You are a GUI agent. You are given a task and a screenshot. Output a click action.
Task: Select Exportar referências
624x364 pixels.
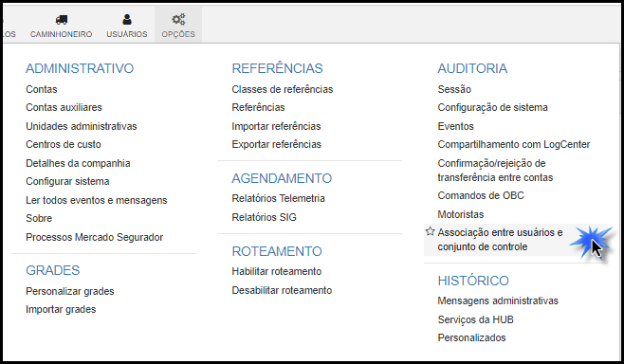tap(277, 144)
